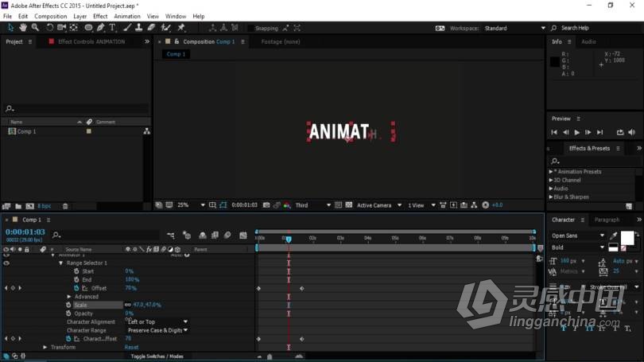Select the Horizontal Type tool

(x=112, y=28)
